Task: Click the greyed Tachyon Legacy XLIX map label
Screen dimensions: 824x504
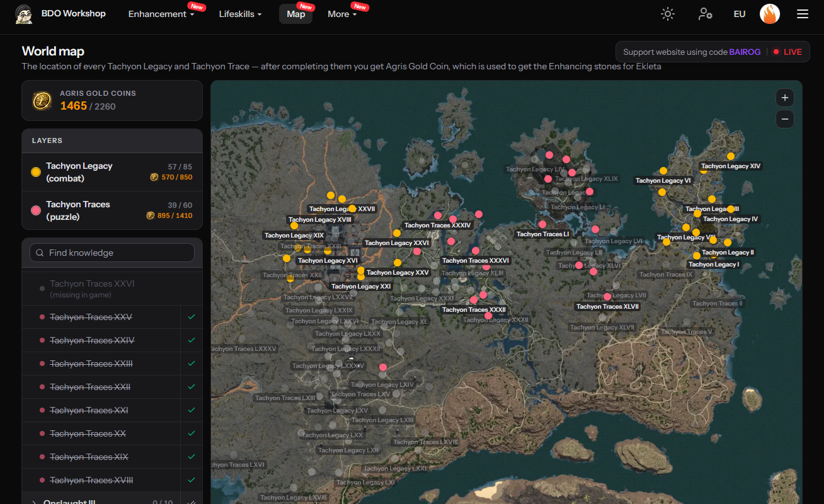Action: pyautogui.click(x=587, y=179)
